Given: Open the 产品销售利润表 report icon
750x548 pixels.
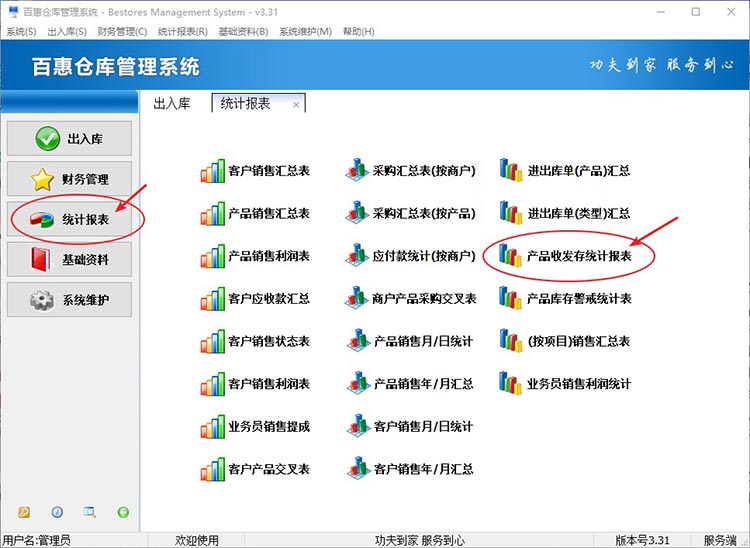Looking at the screenshot, I should point(212,256).
